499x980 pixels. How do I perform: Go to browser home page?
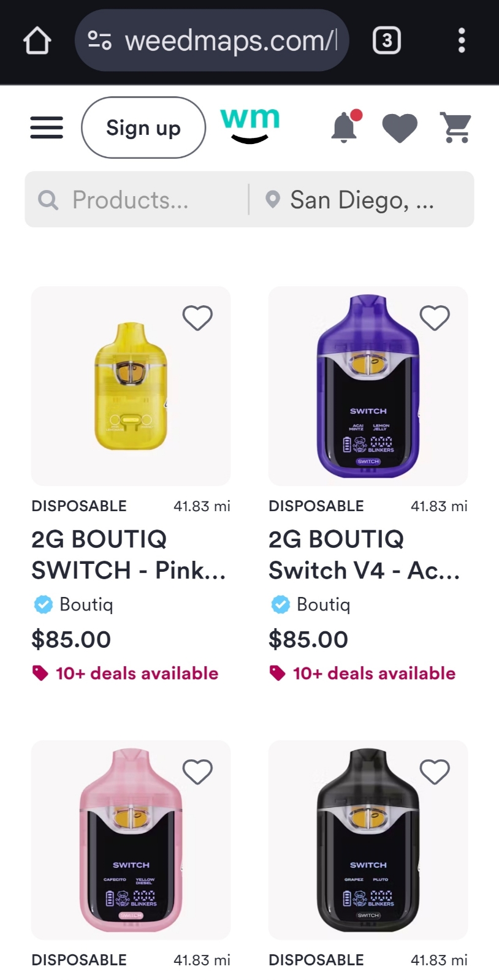click(37, 41)
